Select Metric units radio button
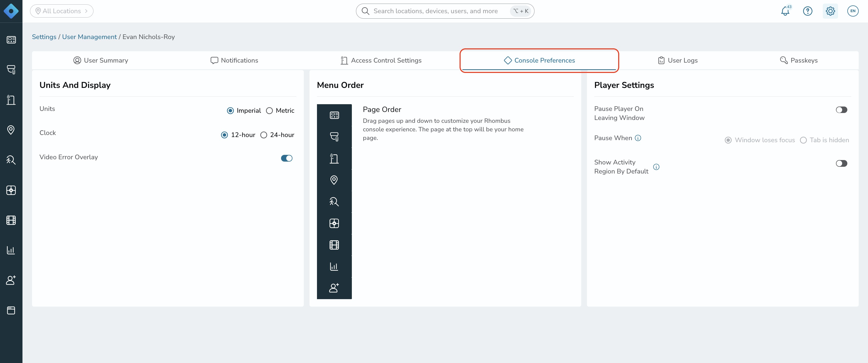The image size is (868, 363). 269,111
